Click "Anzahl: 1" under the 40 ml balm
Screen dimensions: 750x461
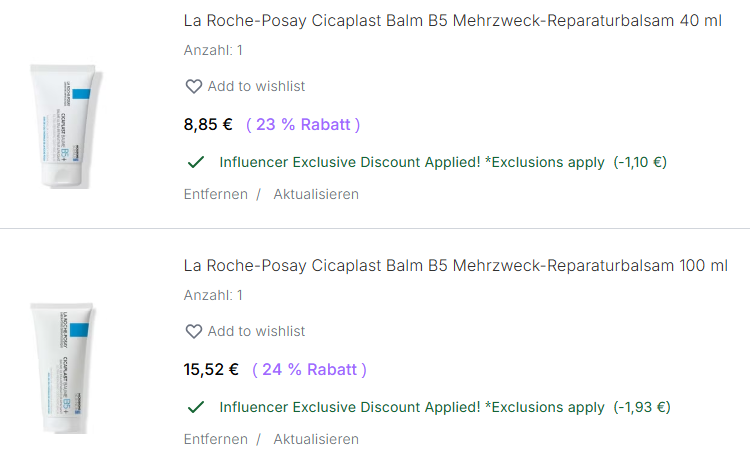(213, 50)
